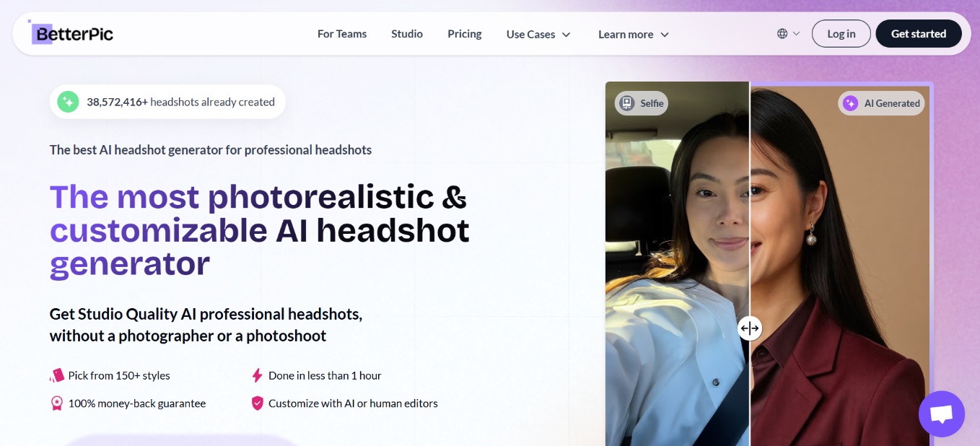Click the Log in button
The width and height of the screenshot is (980, 446).
point(841,34)
